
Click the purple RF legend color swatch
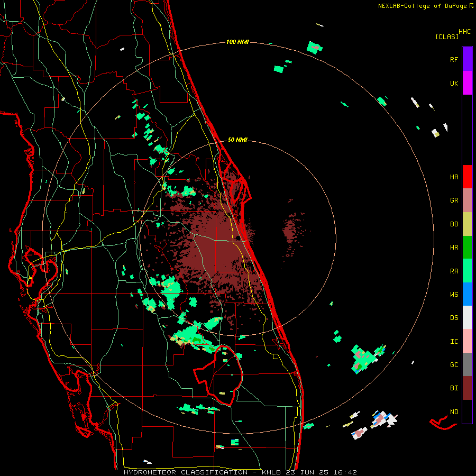[467, 59]
